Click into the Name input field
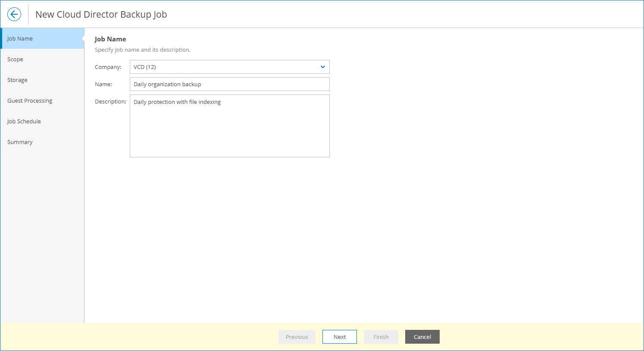The width and height of the screenshot is (644, 351). coord(230,84)
